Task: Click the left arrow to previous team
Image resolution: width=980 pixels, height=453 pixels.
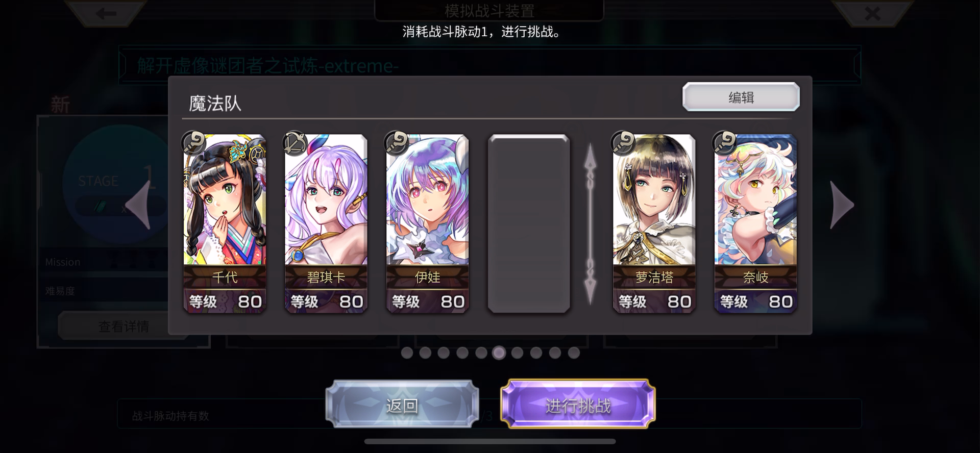Action: [138, 205]
